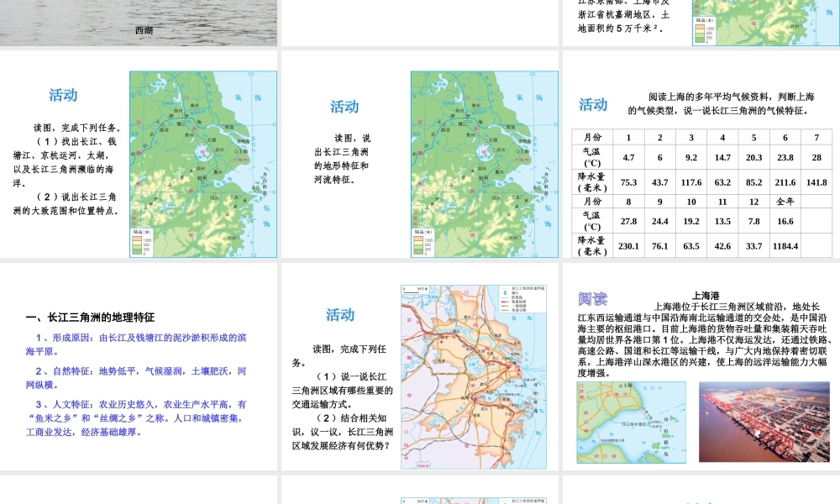Click table cell 4.7 for January temperature
The width and height of the screenshot is (840, 504).
(628, 157)
